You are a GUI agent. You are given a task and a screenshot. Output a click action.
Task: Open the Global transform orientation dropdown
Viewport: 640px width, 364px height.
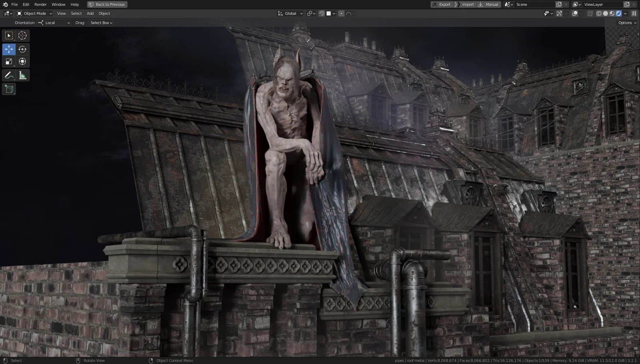pos(290,13)
